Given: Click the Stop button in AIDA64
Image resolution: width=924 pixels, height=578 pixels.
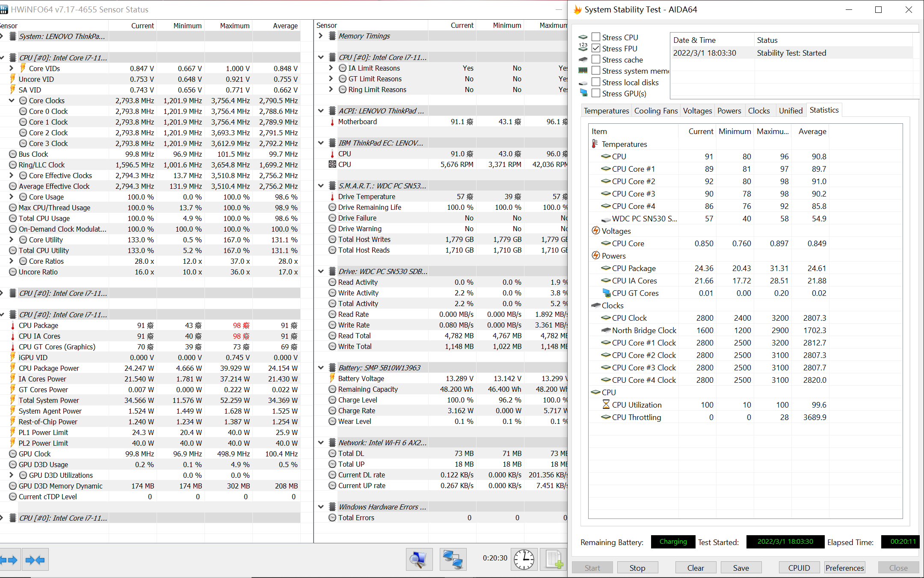Looking at the screenshot, I should [x=637, y=568].
